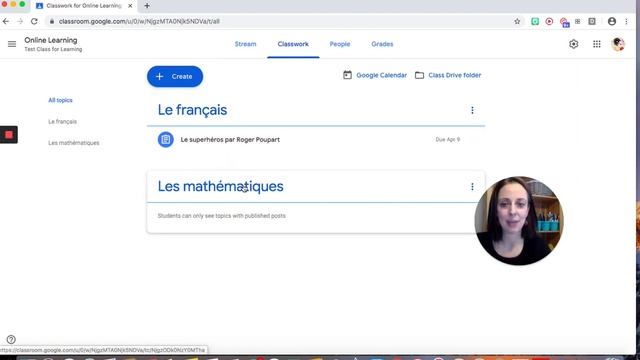
Task: Open the Grades tab
Action: [382, 44]
